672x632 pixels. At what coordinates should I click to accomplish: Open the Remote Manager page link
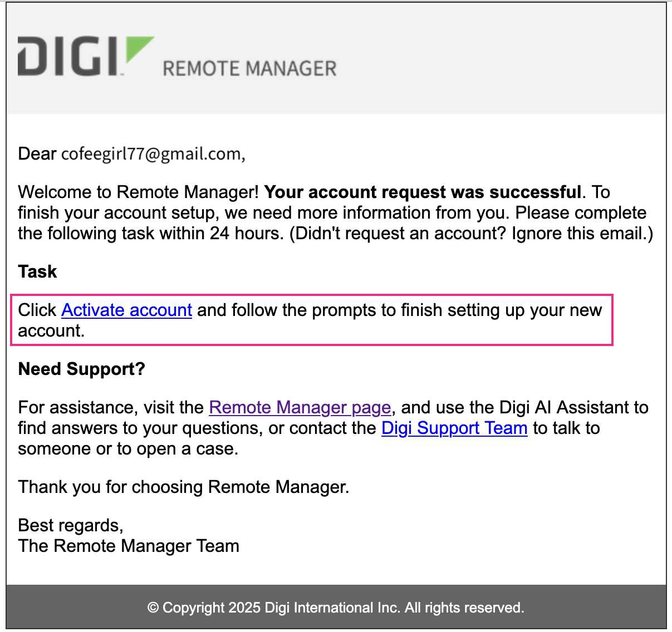(300, 408)
